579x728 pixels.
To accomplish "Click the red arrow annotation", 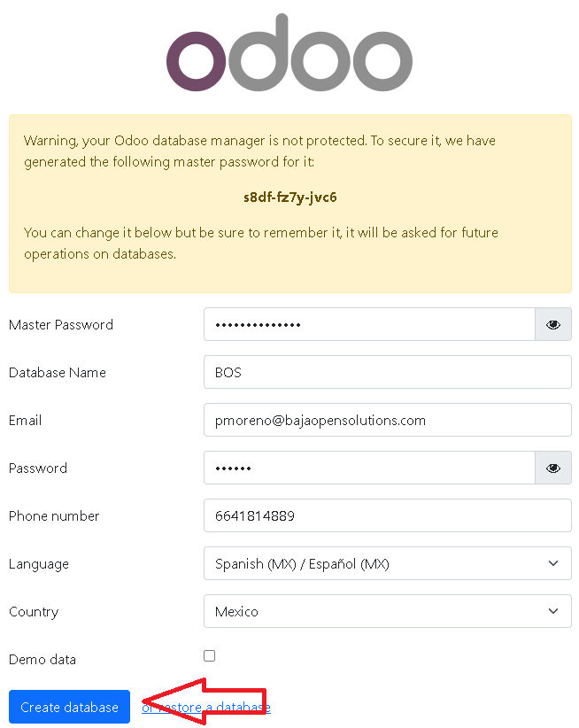I will pos(205,701).
